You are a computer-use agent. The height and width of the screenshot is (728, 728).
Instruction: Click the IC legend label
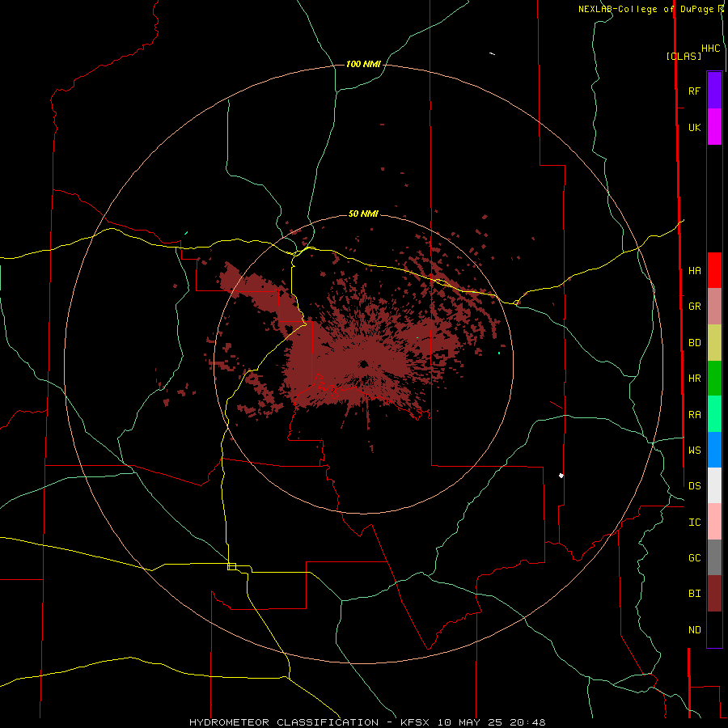pyautogui.click(x=694, y=522)
